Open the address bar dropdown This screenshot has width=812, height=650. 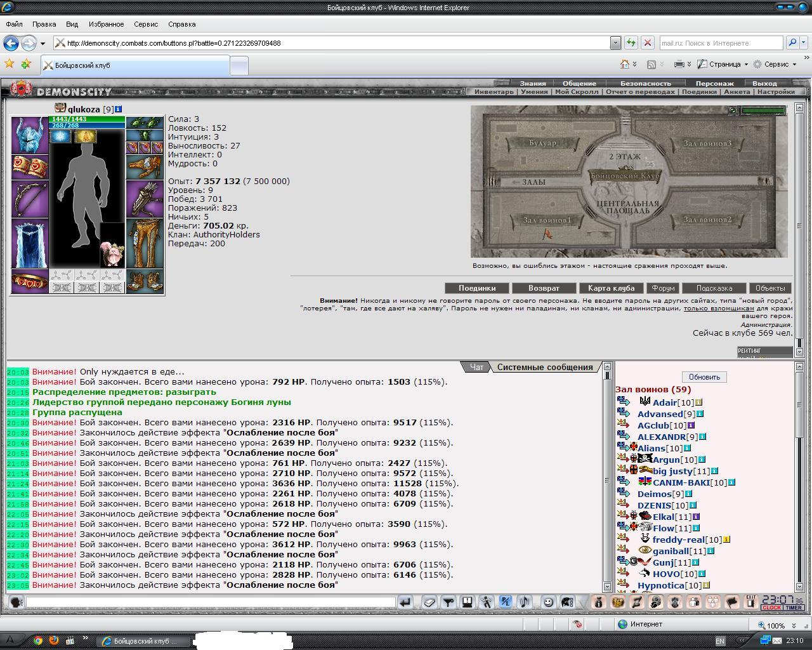(615, 43)
